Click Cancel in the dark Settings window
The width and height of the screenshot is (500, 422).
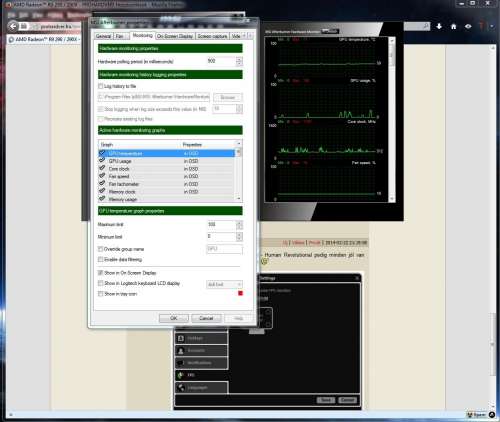pyautogui.click(x=347, y=400)
